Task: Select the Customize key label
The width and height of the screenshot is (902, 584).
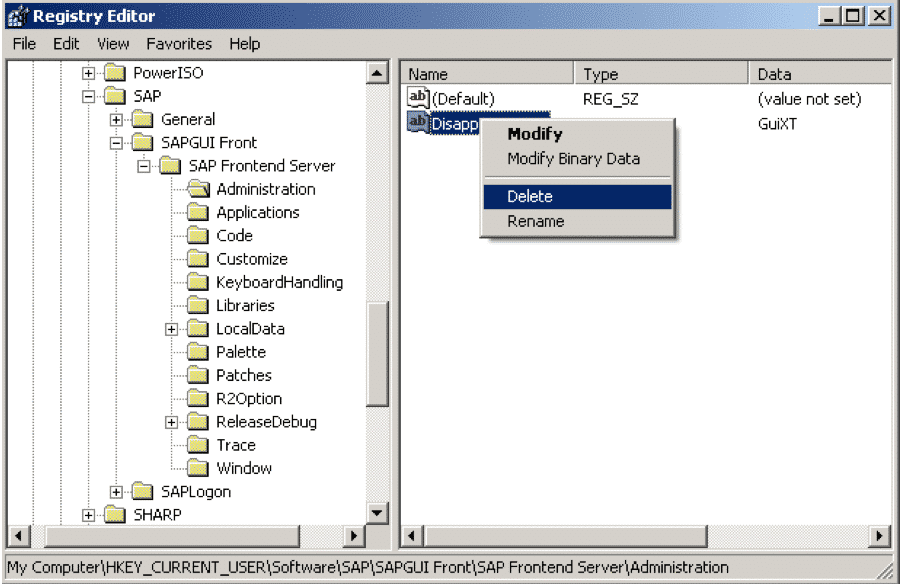Action: coord(252,259)
